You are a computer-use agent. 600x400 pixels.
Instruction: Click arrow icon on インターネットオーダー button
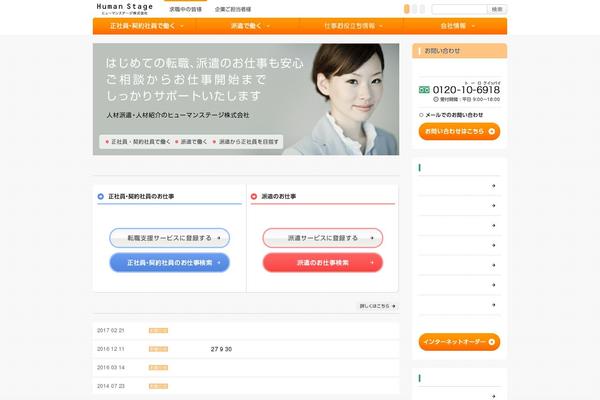coord(492,342)
